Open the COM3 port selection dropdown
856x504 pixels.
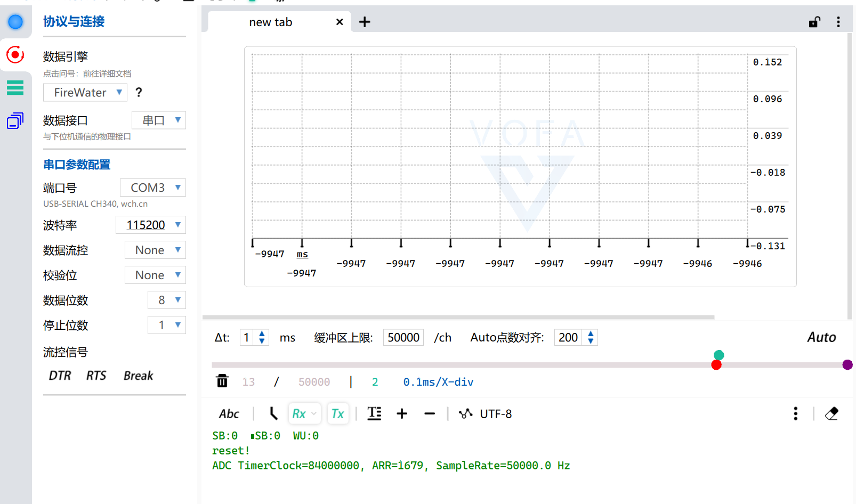(153, 188)
